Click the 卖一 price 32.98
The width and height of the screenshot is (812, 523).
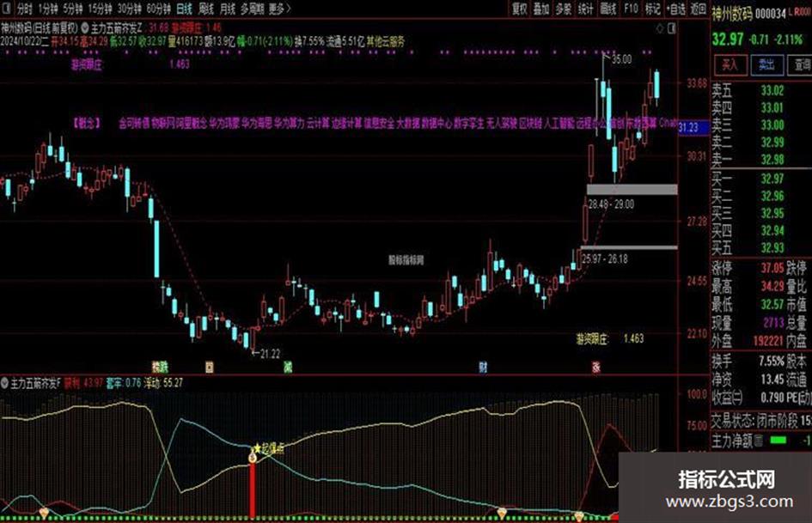tap(772, 160)
